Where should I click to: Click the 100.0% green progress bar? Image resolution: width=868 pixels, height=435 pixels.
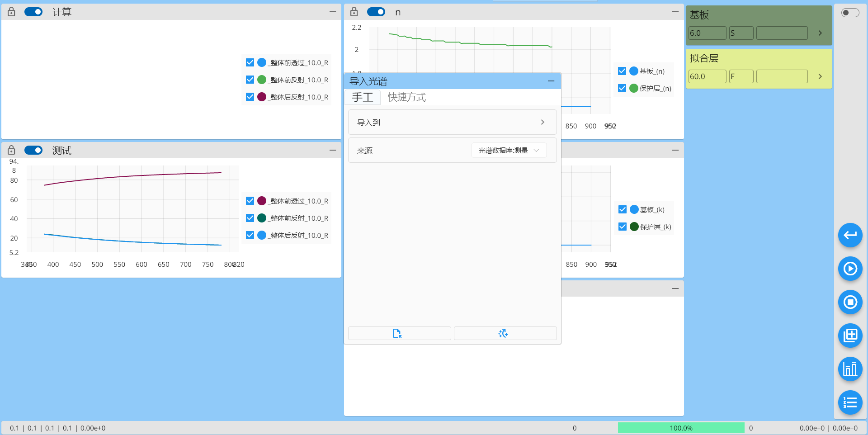pos(681,428)
